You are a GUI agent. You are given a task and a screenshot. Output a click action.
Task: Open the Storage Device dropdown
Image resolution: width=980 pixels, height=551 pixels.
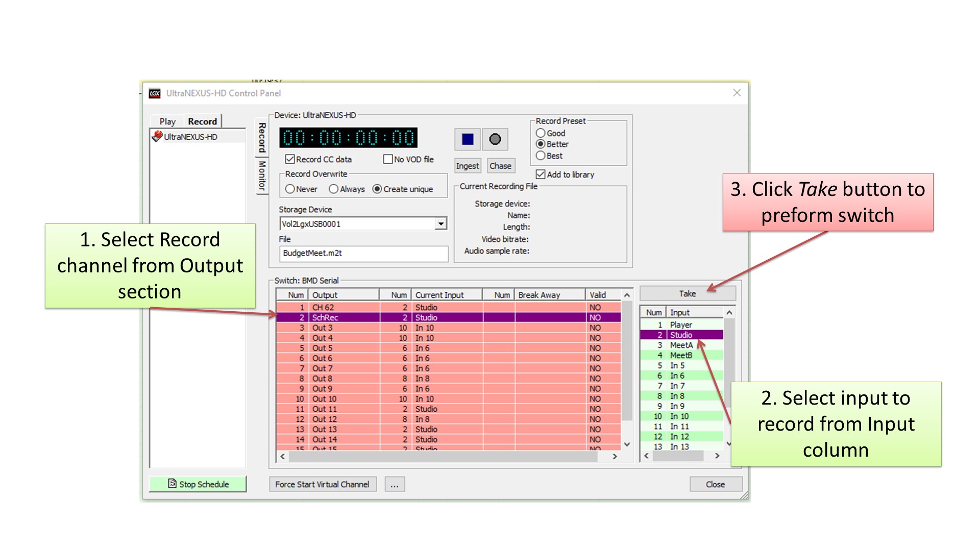pos(440,223)
